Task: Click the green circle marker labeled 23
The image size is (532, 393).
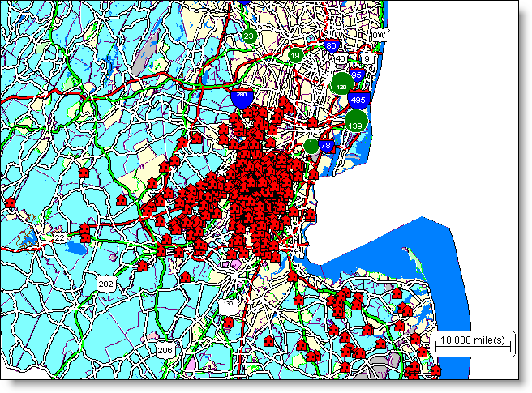Action: point(250,36)
